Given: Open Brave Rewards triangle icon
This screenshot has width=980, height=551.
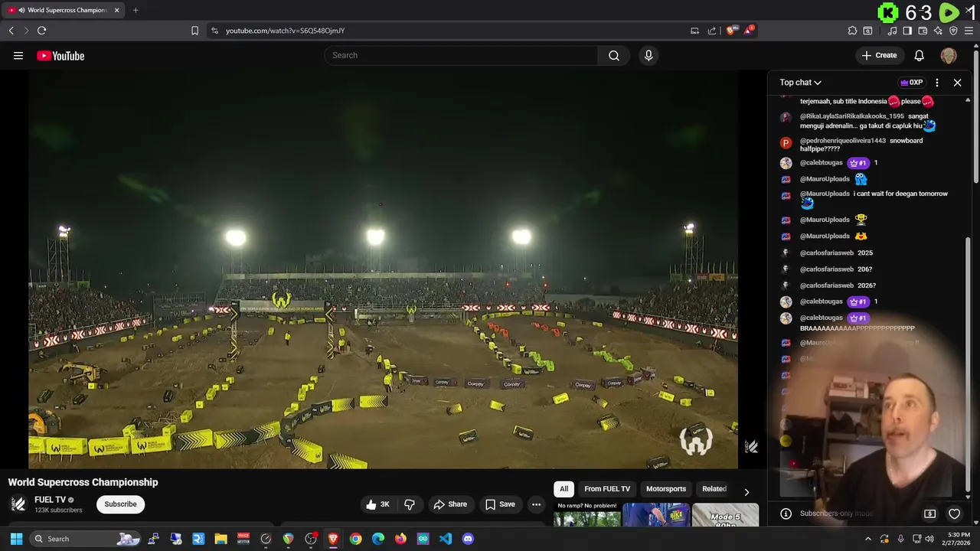Looking at the screenshot, I should [x=749, y=31].
